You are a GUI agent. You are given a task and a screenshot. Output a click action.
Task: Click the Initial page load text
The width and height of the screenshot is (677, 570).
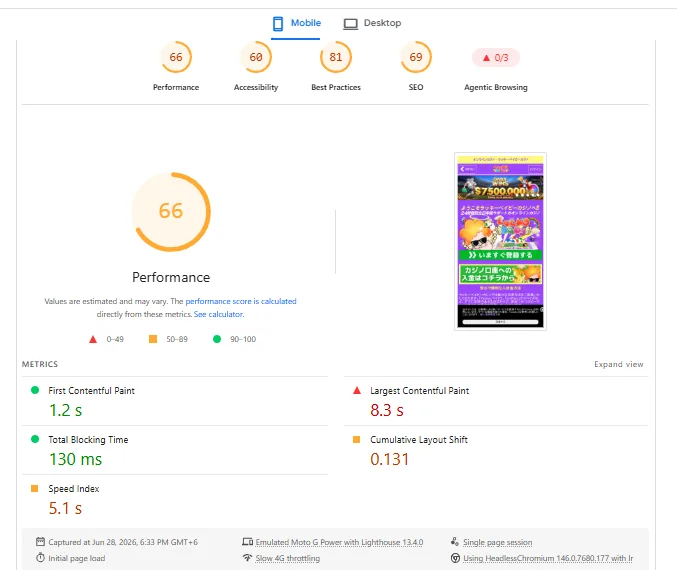point(77,558)
